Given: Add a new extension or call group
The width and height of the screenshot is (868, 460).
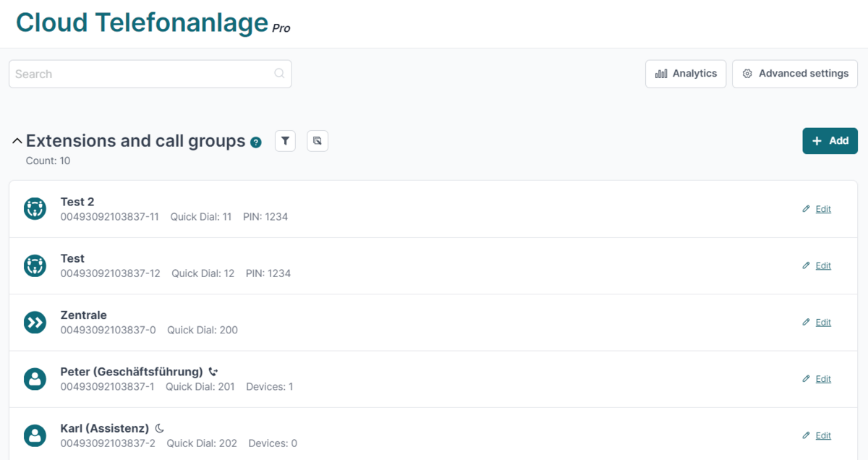Looking at the screenshot, I should pos(830,141).
